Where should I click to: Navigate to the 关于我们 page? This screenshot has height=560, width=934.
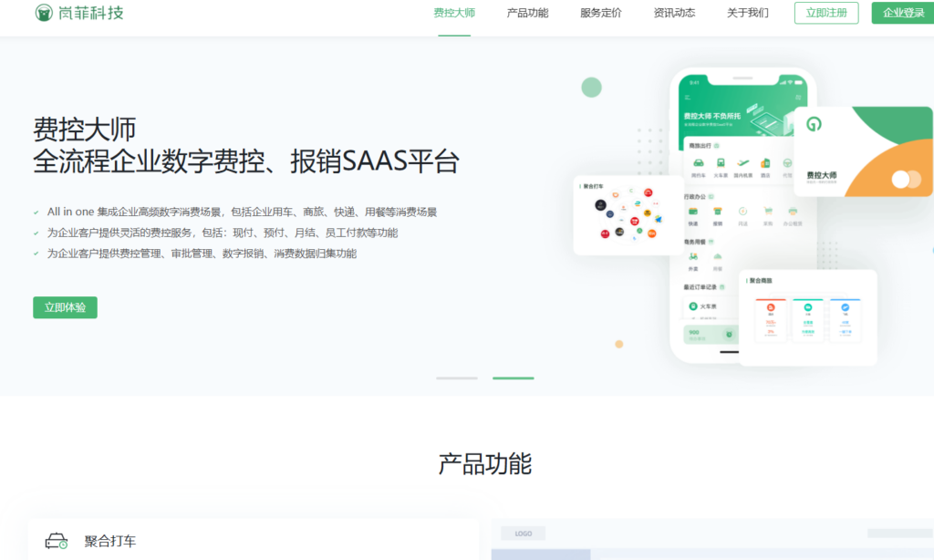[747, 13]
